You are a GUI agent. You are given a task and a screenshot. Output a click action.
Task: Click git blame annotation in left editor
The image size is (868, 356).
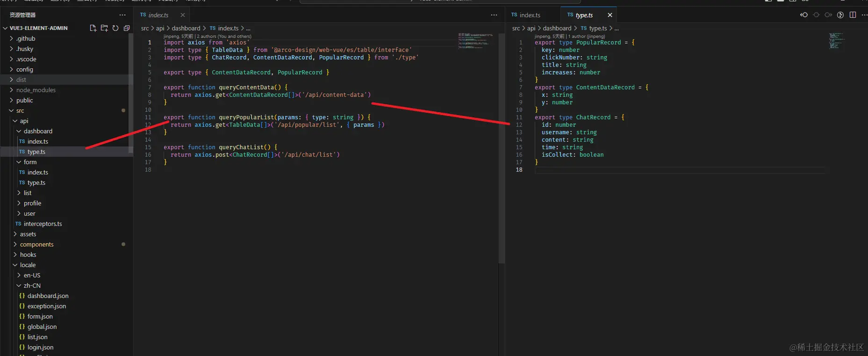[x=207, y=36]
